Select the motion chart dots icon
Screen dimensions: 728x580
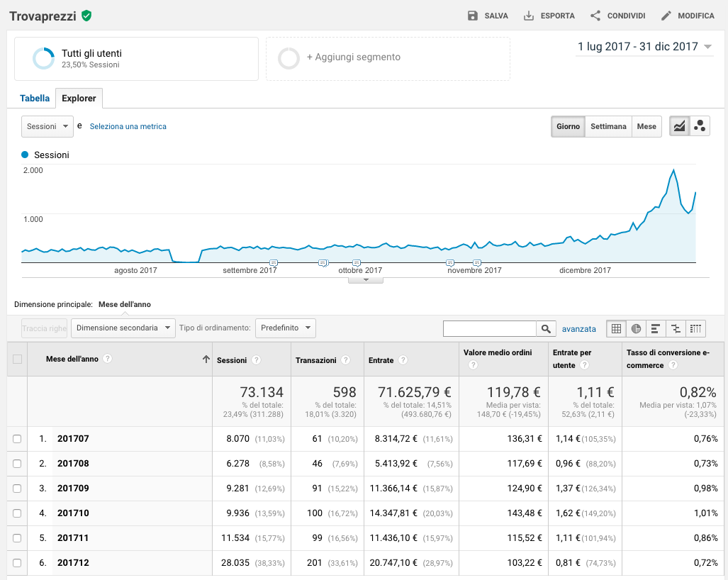click(700, 126)
